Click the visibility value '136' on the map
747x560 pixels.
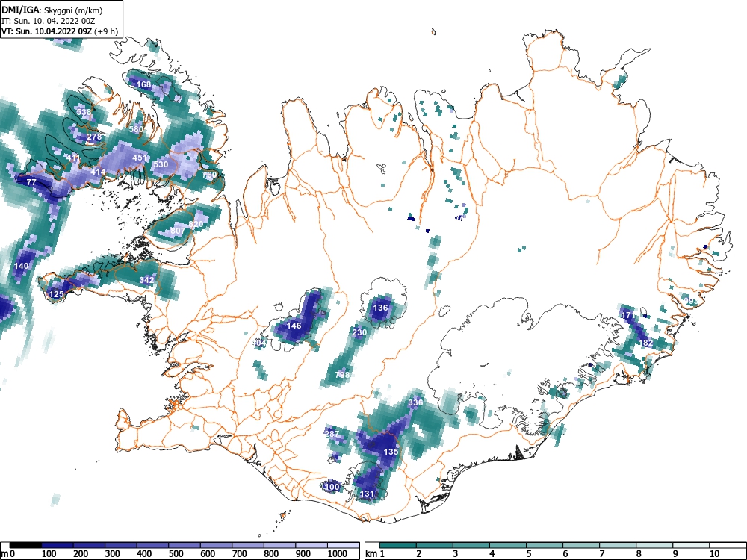pyautogui.click(x=380, y=308)
